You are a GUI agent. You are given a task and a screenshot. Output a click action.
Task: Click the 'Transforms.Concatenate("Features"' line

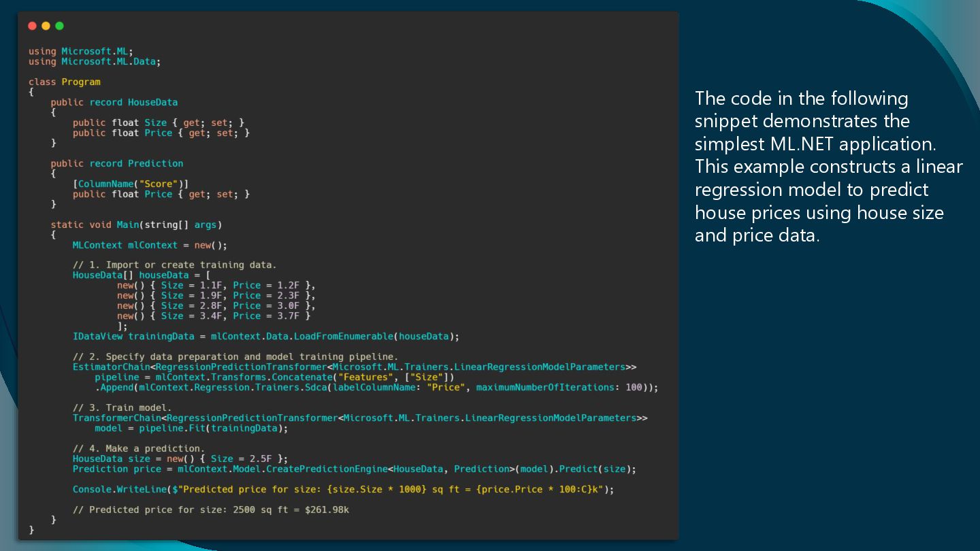[274, 377]
